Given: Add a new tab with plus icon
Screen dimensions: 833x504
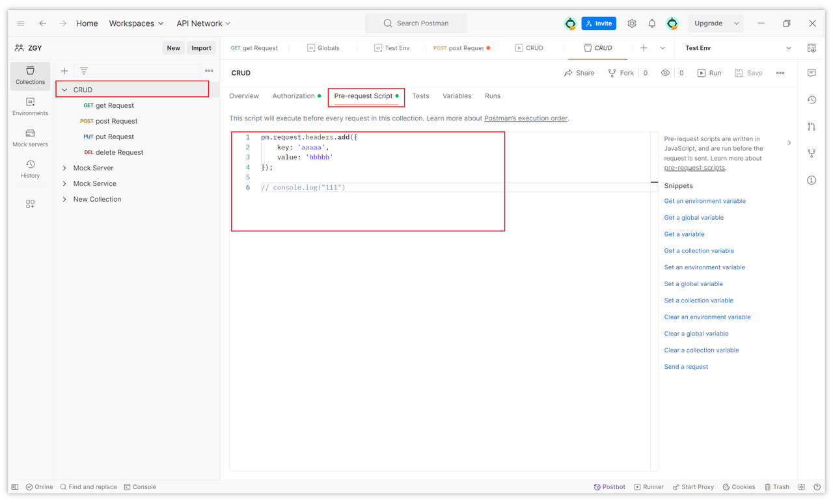Looking at the screenshot, I should pyautogui.click(x=644, y=48).
